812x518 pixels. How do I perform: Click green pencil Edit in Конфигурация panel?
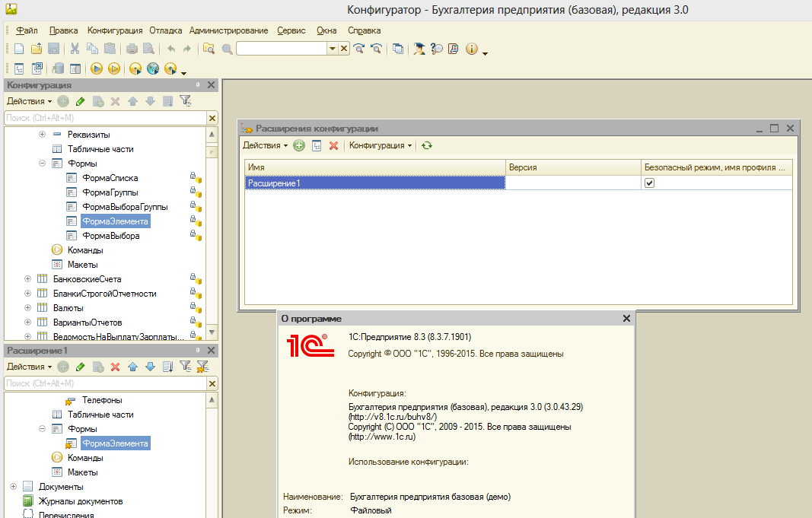pyautogui.click(x=80, y=101)
